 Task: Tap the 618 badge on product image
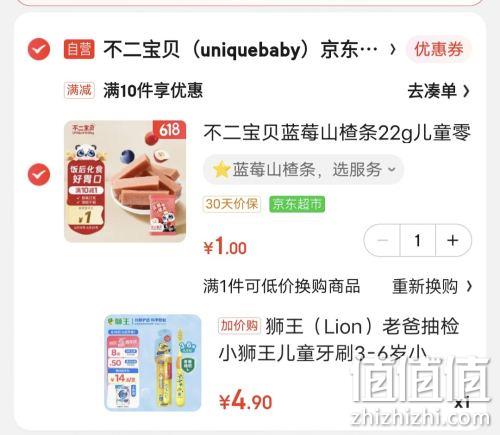coord(169,129)
